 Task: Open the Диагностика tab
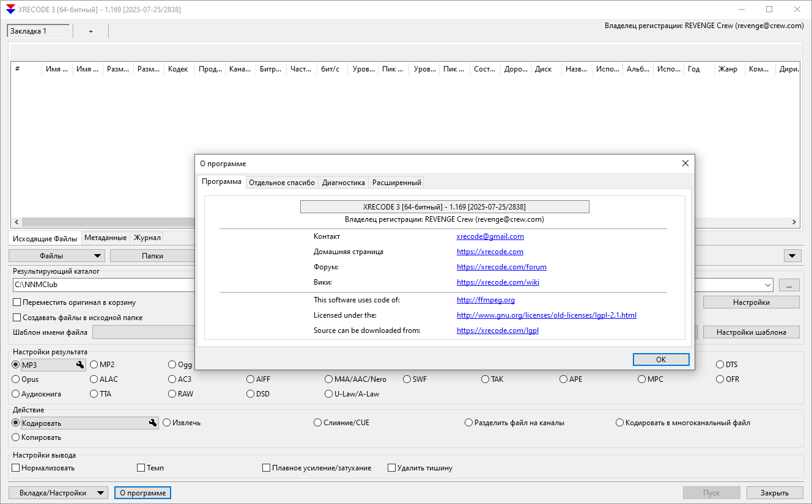click(x=344, y=183)
